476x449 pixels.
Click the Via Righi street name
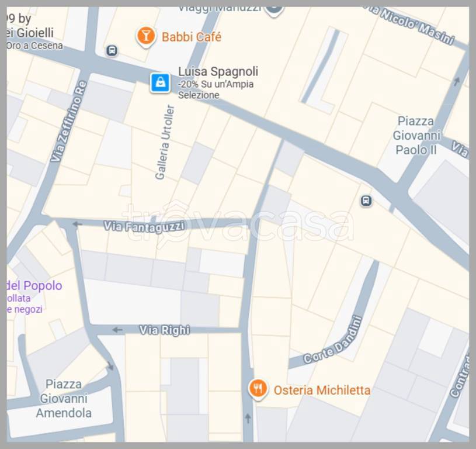[x=165, y=330]
